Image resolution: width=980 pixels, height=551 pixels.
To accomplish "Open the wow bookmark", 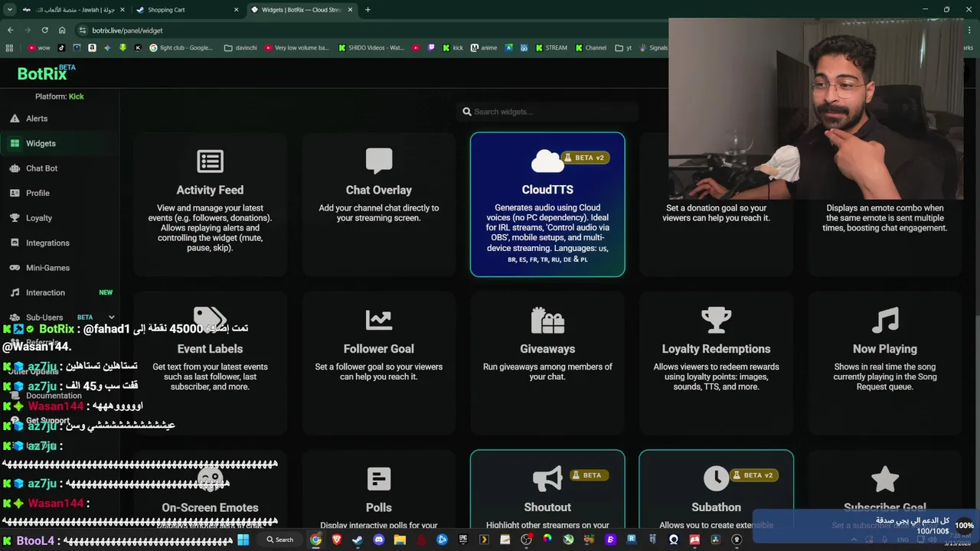I will tap(39, 47).
